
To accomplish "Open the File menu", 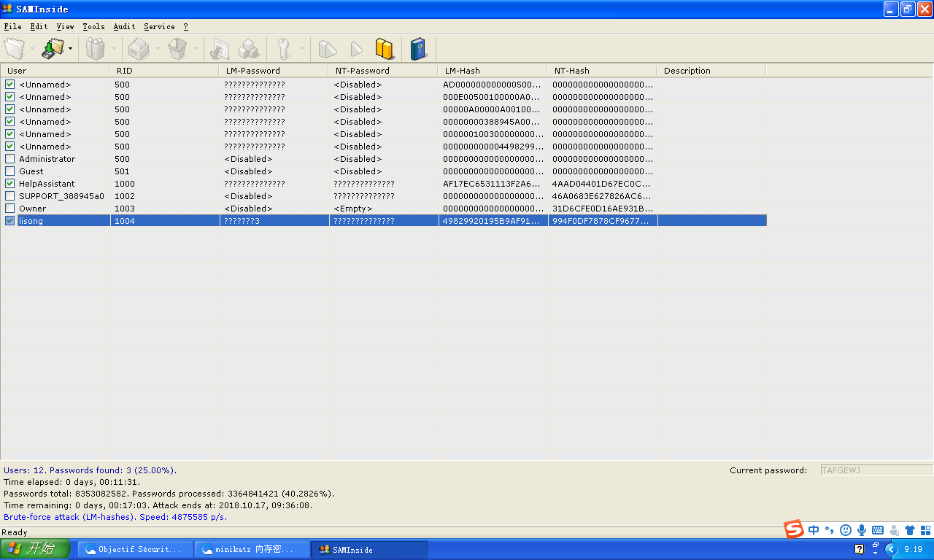I will pyautogui.click(x=12, y=26).
